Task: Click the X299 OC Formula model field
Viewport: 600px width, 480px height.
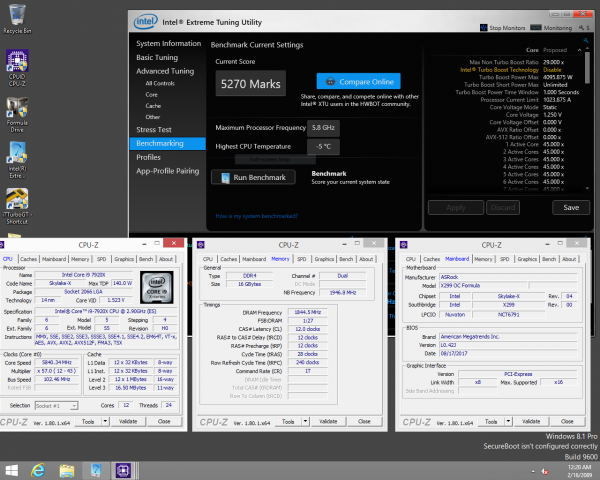Action: click(x=483, y=286)
